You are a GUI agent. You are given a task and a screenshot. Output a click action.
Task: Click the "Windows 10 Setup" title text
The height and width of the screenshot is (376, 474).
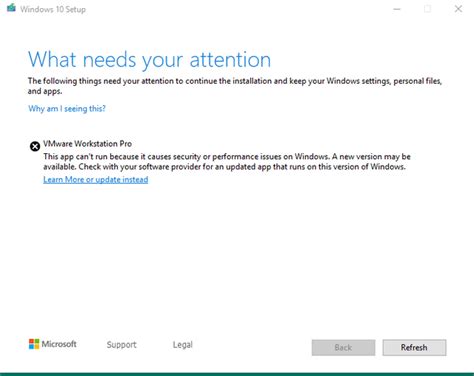coord(53,9)
